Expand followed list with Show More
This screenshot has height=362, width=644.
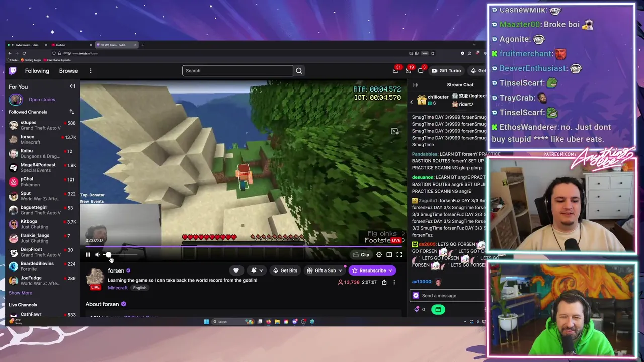click(20, 293)
